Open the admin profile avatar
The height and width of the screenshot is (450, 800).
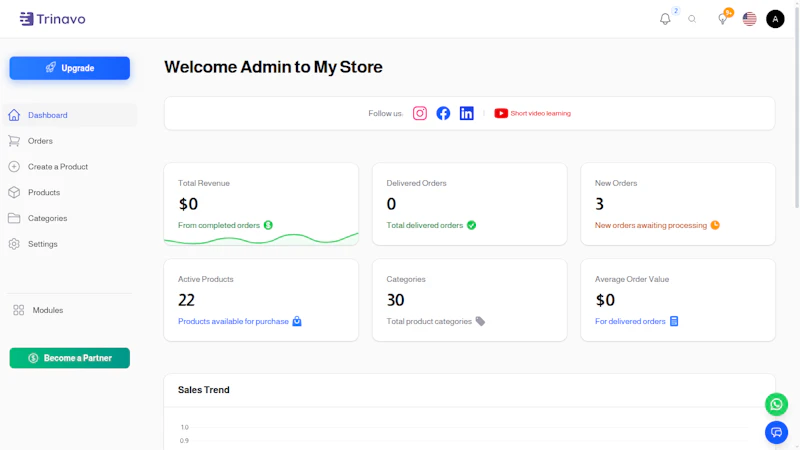coord(775,19)
